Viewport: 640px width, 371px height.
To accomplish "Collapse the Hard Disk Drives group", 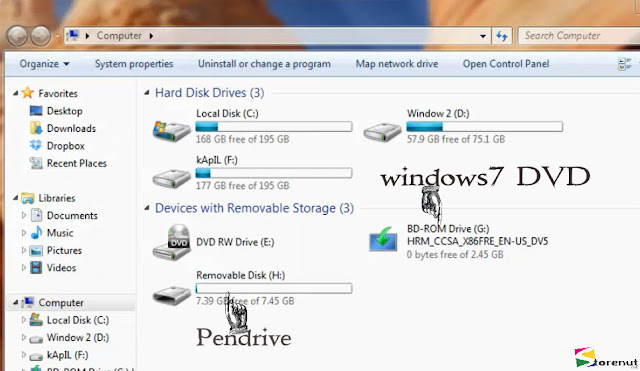I will click(147, 93).
